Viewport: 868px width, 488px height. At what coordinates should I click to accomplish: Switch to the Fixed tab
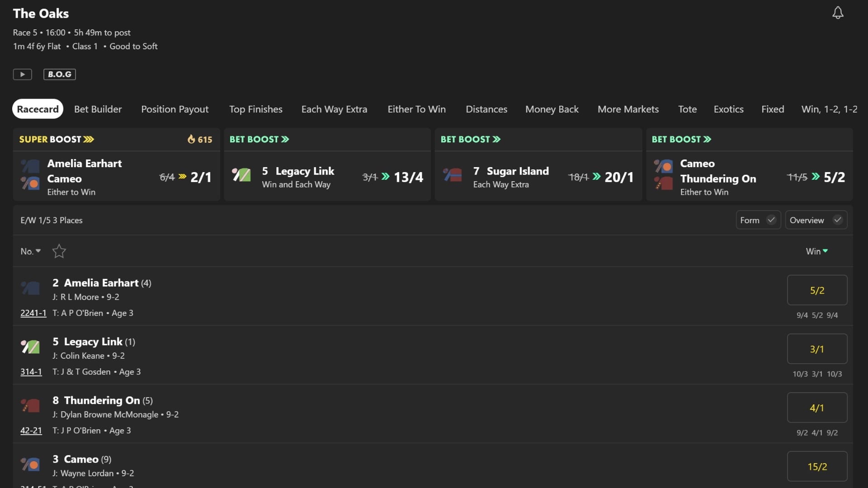(773, 109)
